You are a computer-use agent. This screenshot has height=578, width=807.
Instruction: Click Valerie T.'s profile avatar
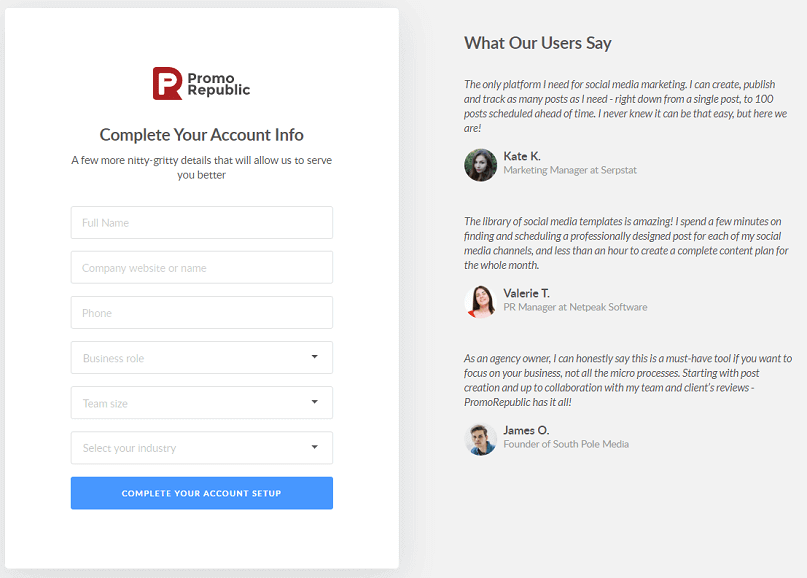pos(481,301)
